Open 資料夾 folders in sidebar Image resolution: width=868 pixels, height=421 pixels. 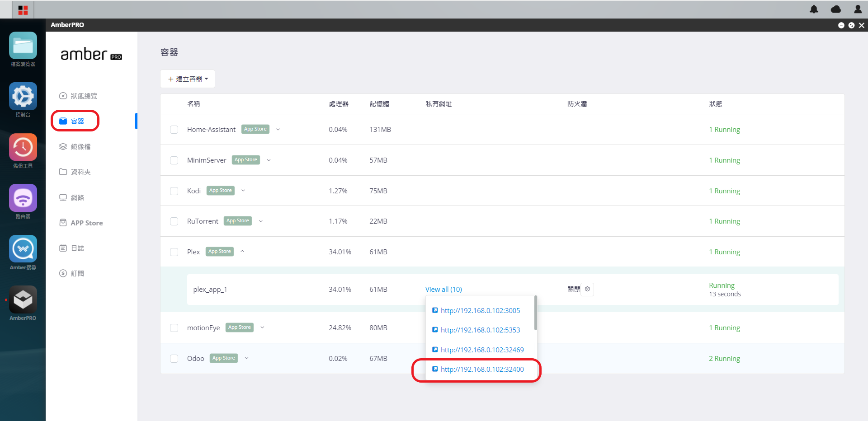(75, 172)
